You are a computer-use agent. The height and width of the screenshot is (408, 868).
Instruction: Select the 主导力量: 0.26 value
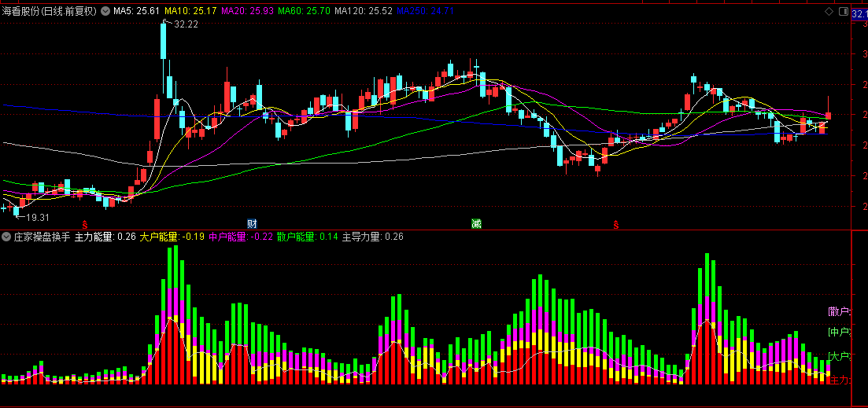point(372,237)
